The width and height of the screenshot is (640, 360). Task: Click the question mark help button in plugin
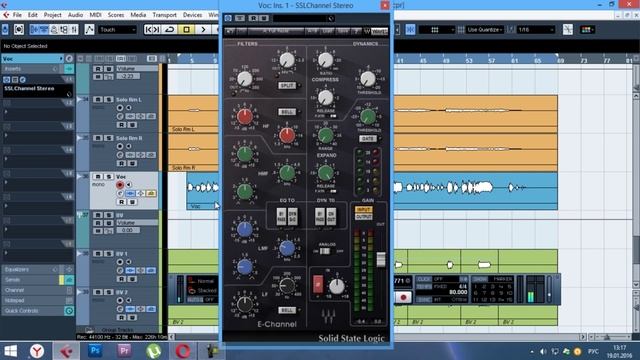pos(356,31)
